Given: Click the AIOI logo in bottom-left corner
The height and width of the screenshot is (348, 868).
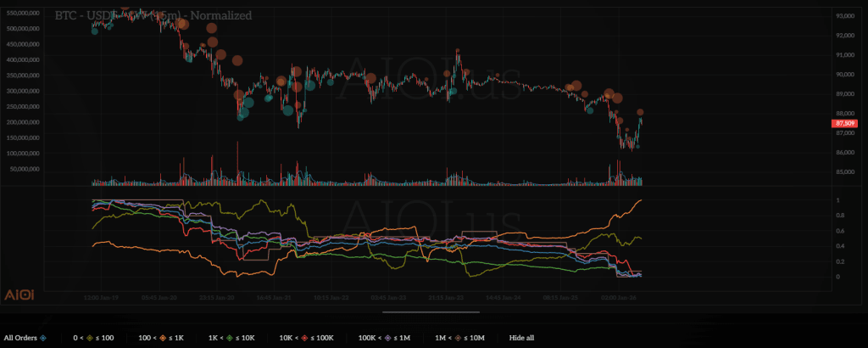Looking at the screenshot, I should point(20,293).
